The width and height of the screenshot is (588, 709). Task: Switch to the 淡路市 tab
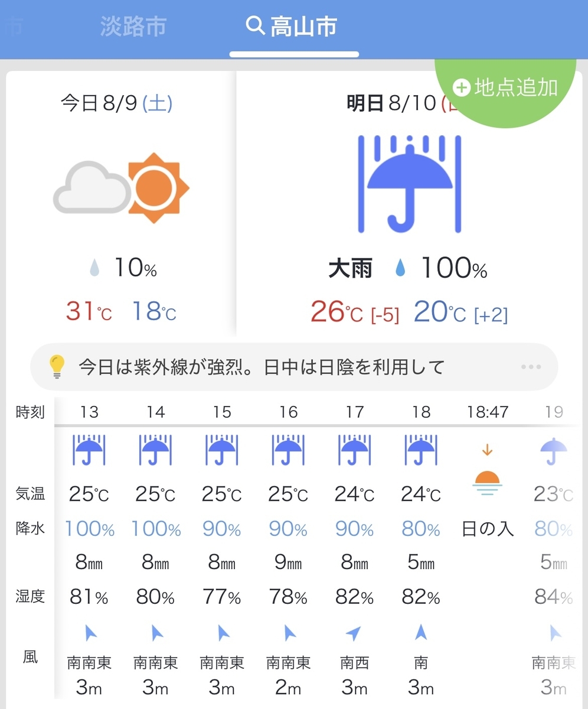click(133, 27)
